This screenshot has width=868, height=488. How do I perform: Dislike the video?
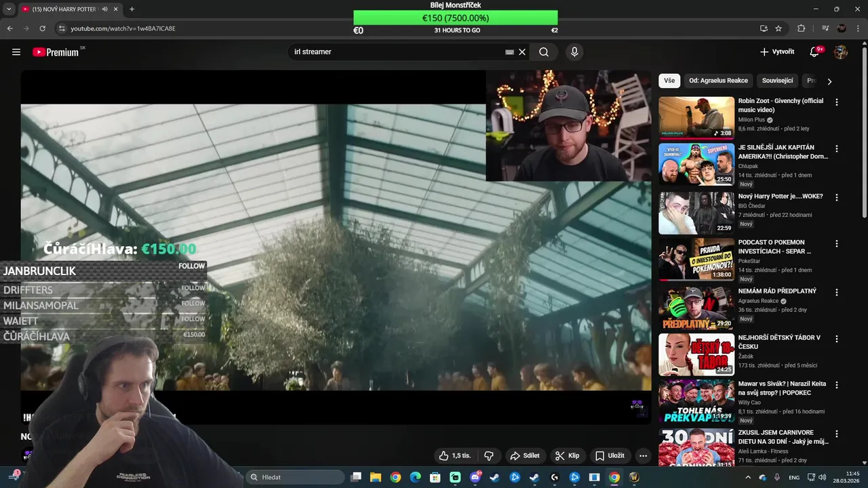tap(488, 455)
